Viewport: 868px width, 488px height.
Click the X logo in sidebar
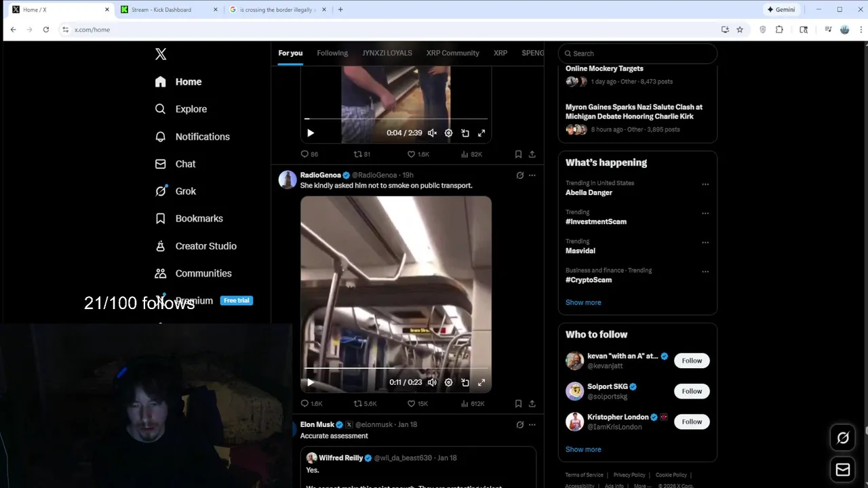tap(161, 54)
